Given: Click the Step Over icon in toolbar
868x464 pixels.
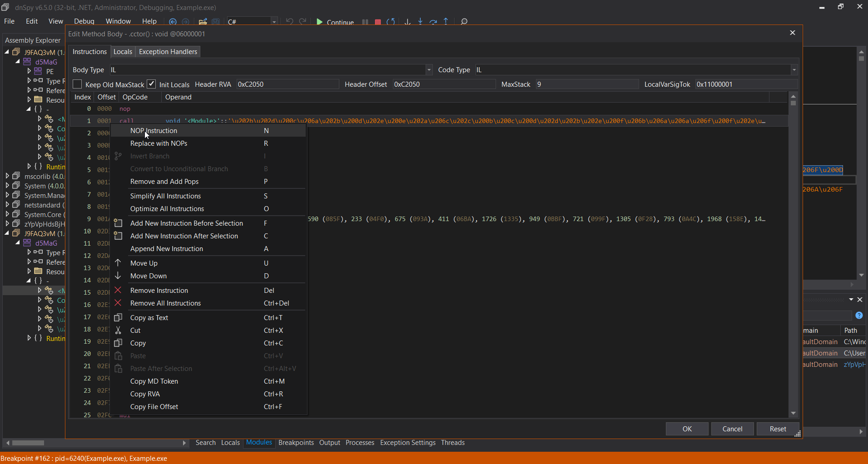Looking at the screenshot, I should click(x=433, y=22).
